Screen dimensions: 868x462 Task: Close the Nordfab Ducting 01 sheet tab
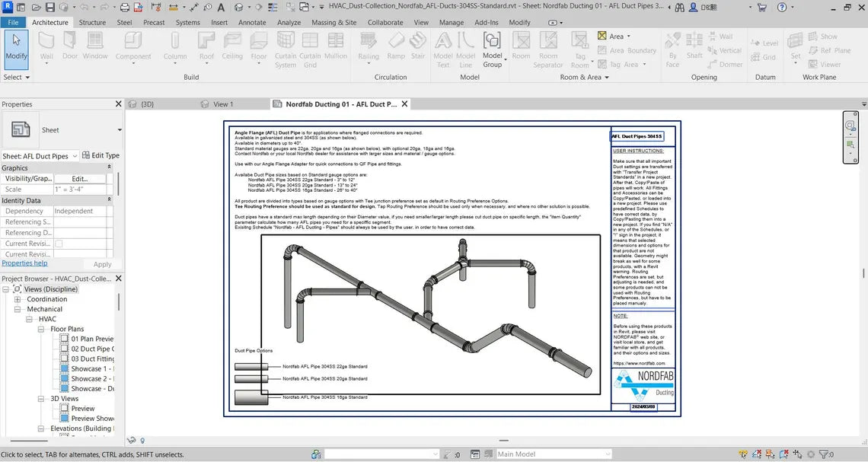click(404, 104)
